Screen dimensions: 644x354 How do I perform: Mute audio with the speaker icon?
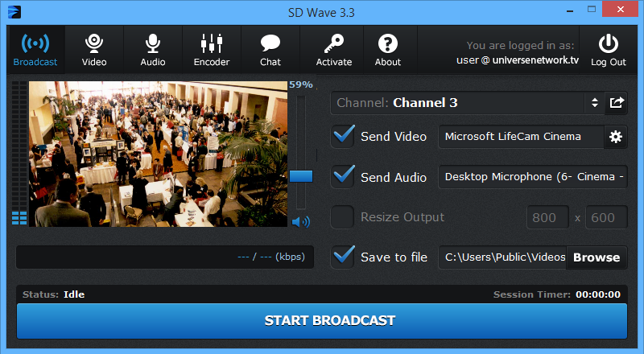tap(300, 222)
